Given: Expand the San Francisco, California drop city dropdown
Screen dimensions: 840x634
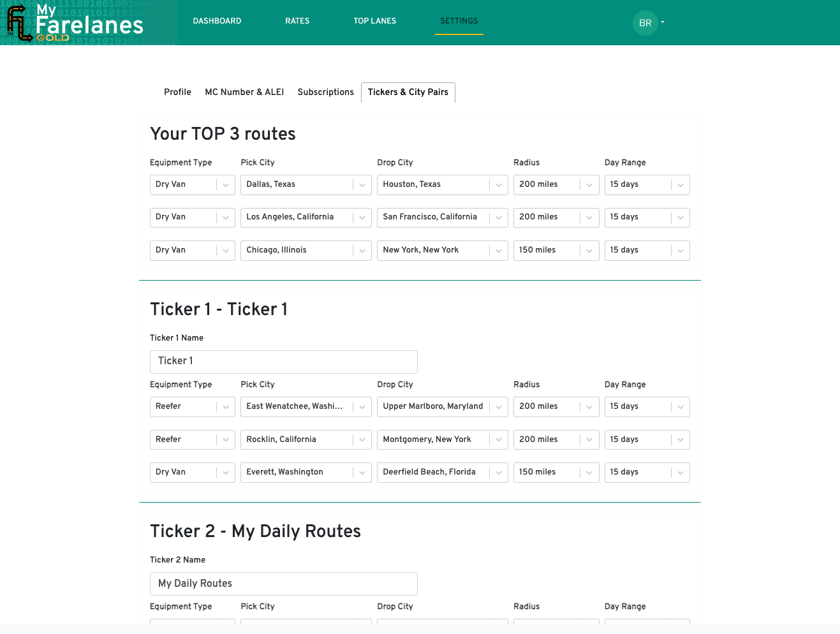Looking at the screenshot, I should tap(443, 217).
